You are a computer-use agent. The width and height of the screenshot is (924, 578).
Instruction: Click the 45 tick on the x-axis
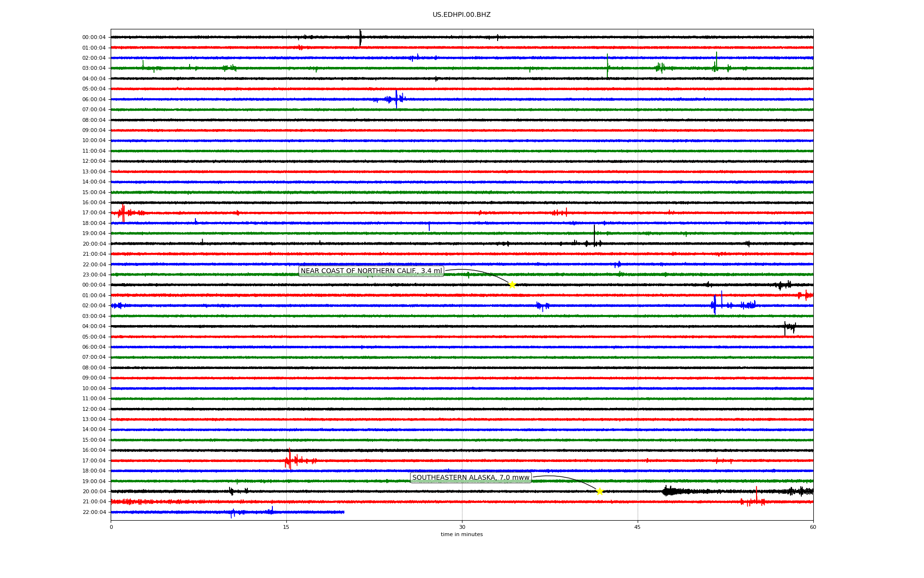click(x=638, y=527)
